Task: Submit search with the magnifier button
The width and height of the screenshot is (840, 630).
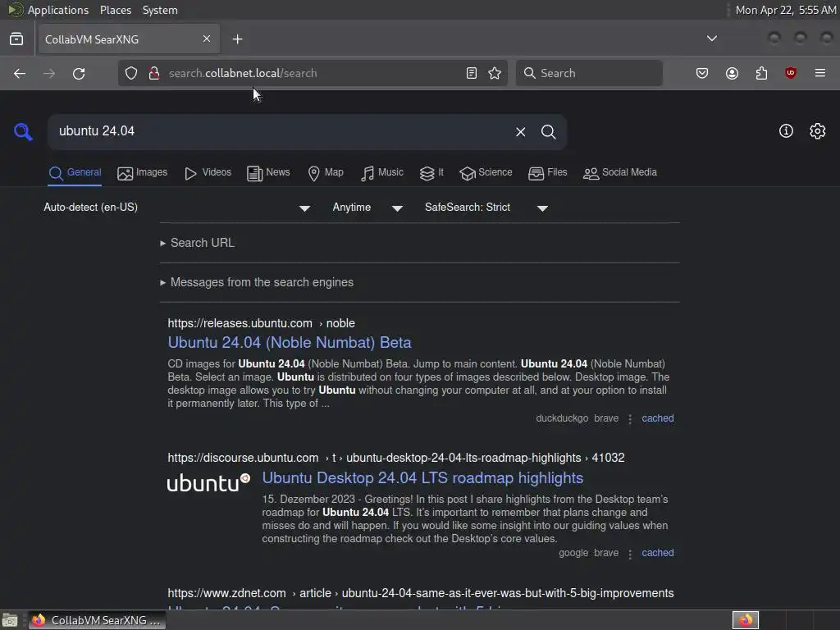Action: [548, 132]
